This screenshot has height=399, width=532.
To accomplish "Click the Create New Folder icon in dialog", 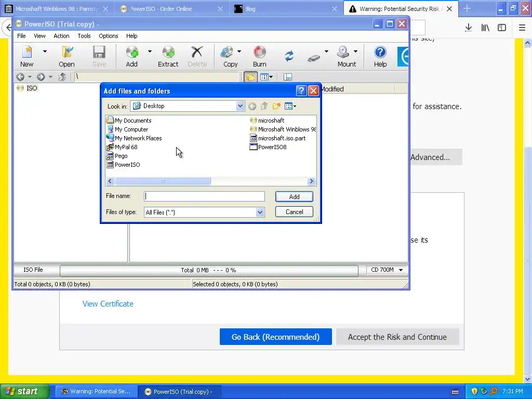I will [276, 107].
